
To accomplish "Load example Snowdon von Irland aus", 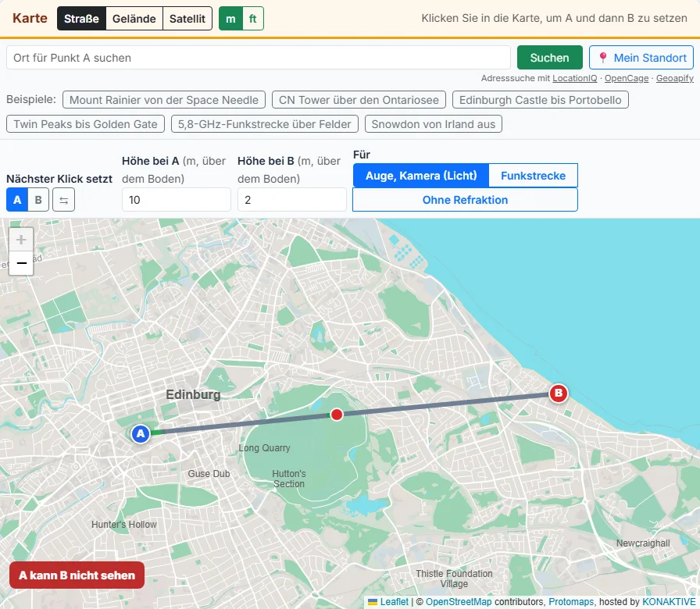I will pos(434,124).
